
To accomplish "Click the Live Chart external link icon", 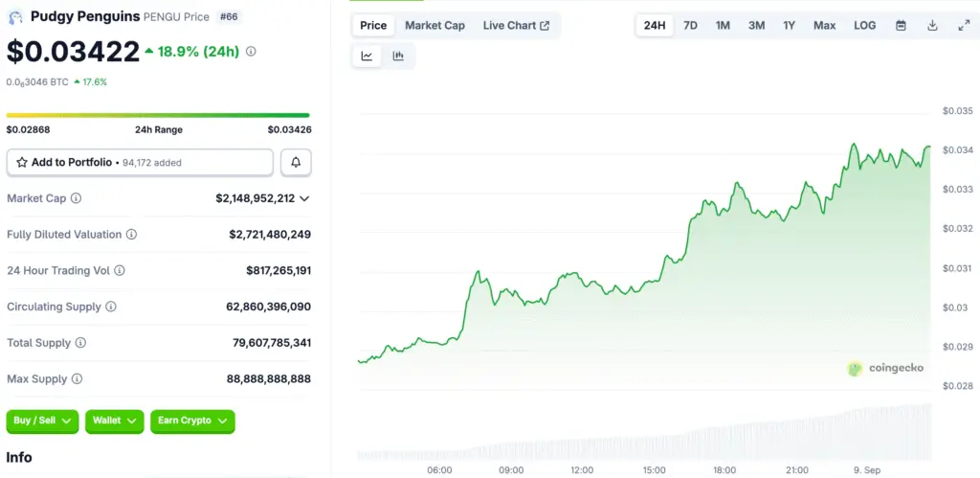I will [545, 26].
